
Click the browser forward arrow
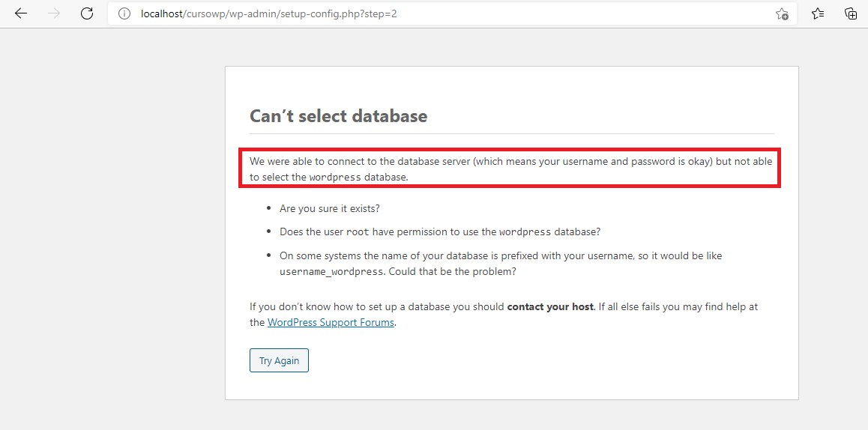pos(54,13)
